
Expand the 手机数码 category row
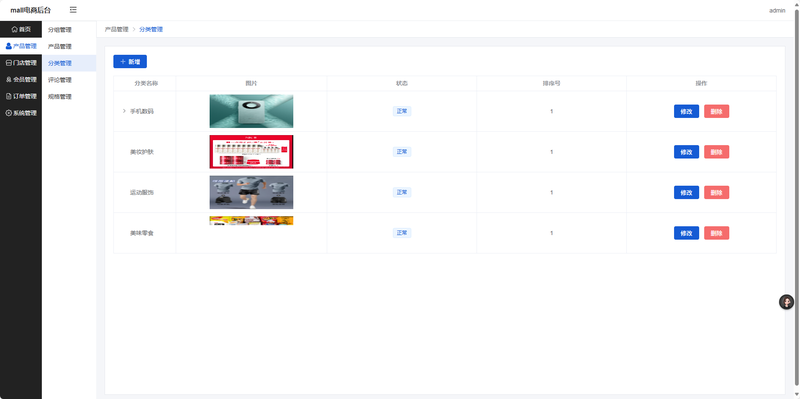pos(124,111)
